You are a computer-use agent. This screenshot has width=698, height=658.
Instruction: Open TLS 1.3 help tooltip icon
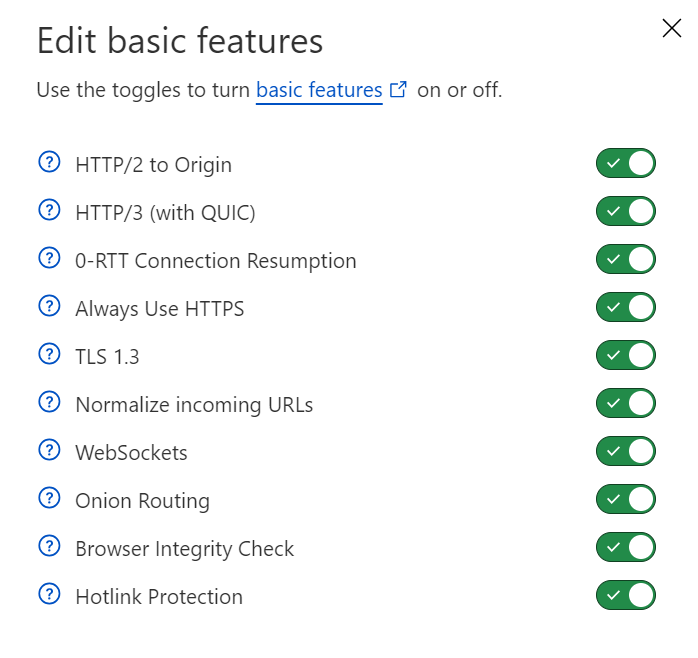[x=49, y=355]
